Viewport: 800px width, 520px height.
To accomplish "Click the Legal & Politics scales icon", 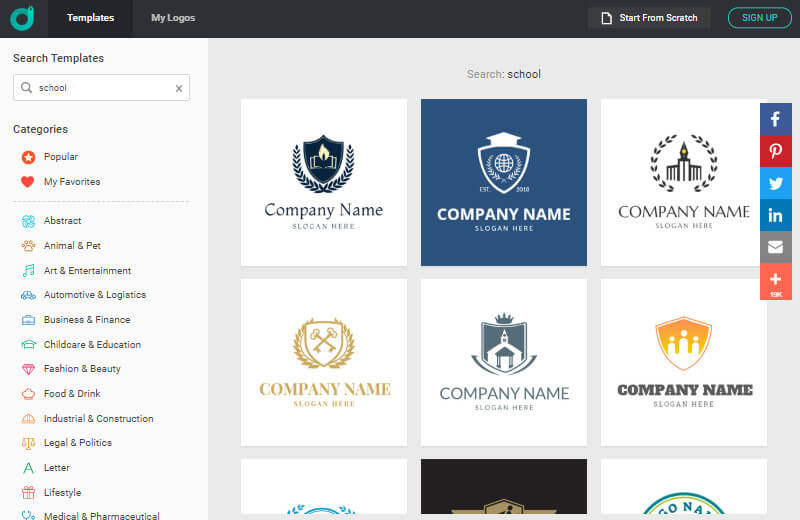I will [29, 443].
